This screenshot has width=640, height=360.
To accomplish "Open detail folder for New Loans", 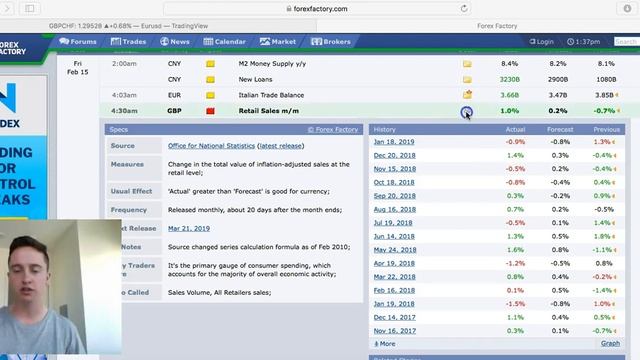I will point(467,80).
